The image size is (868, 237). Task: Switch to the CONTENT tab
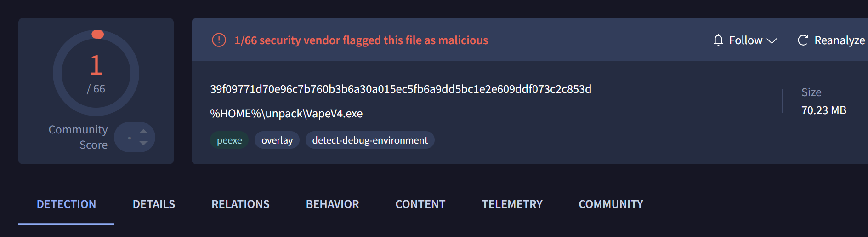[420, 204]
